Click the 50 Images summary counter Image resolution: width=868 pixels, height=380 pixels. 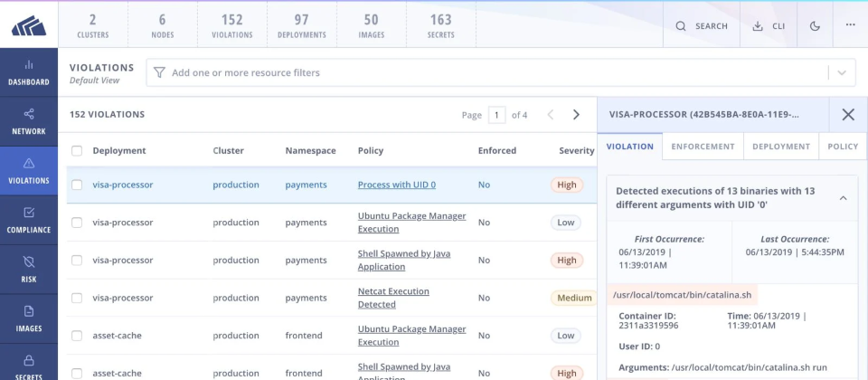pos(371,25)
